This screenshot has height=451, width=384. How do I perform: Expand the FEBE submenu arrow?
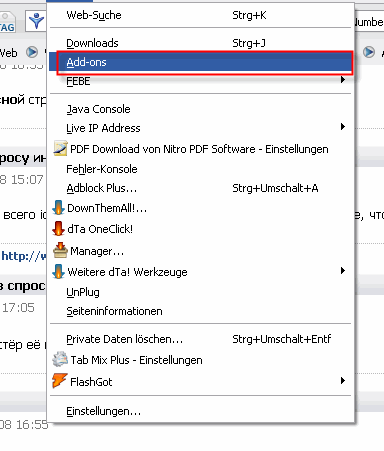point(343,80)
